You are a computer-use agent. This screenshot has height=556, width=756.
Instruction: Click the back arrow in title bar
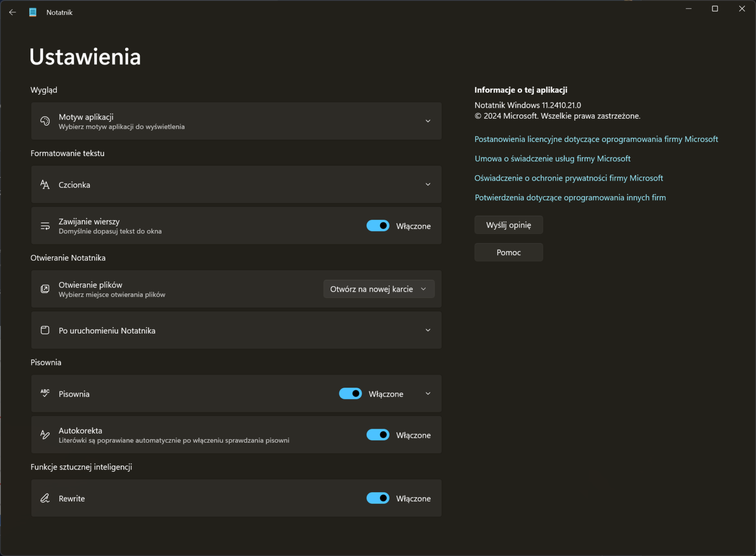(x=13, y=12)
